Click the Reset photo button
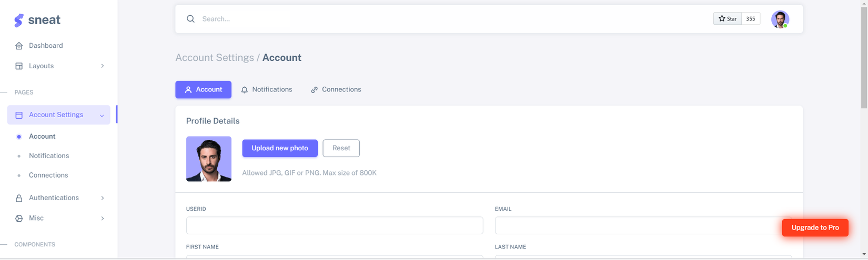Image resolution: width=868 pixels, height=260 pixels. [341, 148]
